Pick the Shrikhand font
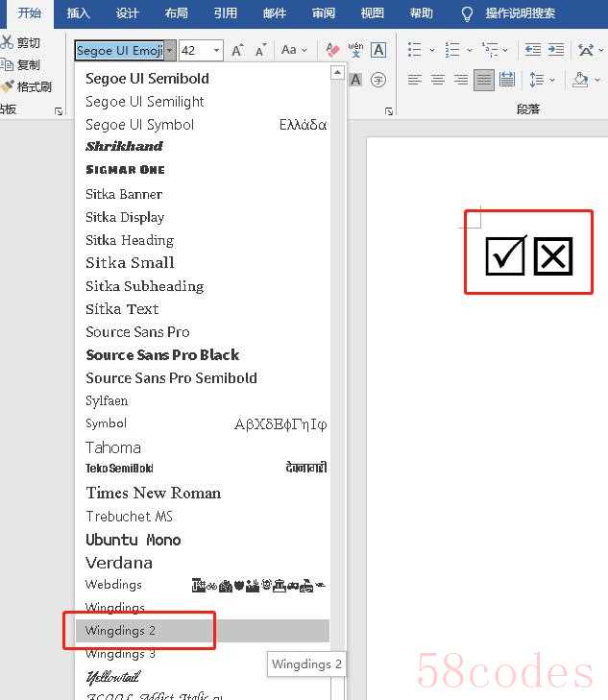 203,146
